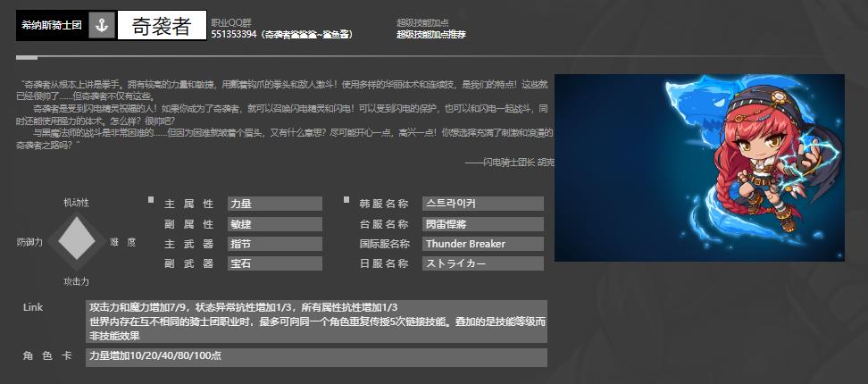Click the diamond stat radar chart
Screen dimensions: 868x384
tap(77, 241)
